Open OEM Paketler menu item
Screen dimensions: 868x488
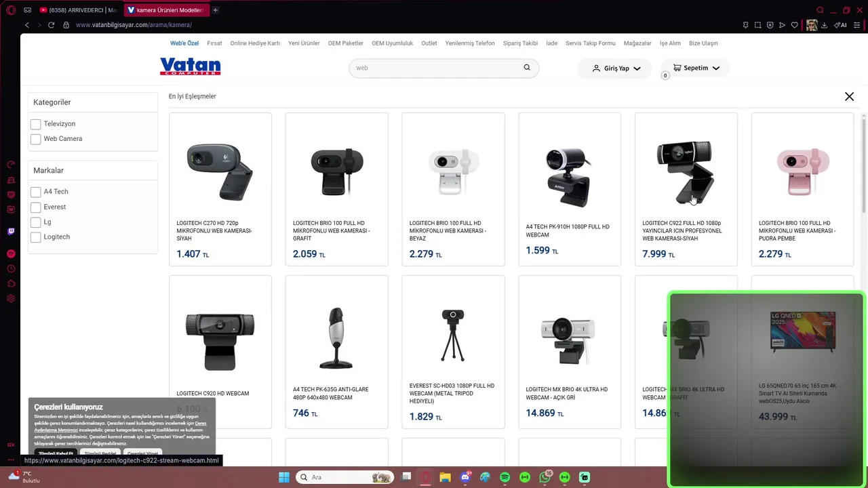coord(346,43)
